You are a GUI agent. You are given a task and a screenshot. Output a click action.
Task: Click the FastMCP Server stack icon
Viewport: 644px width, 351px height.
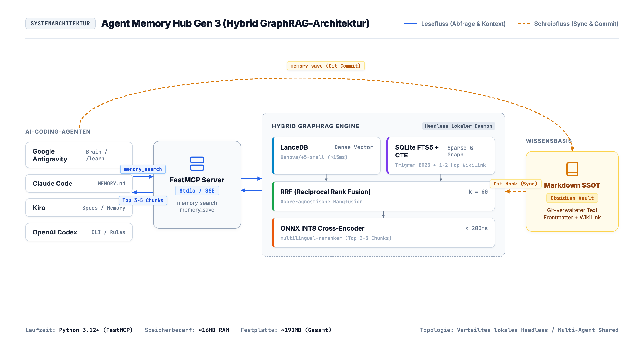click(x=197, y=164)
